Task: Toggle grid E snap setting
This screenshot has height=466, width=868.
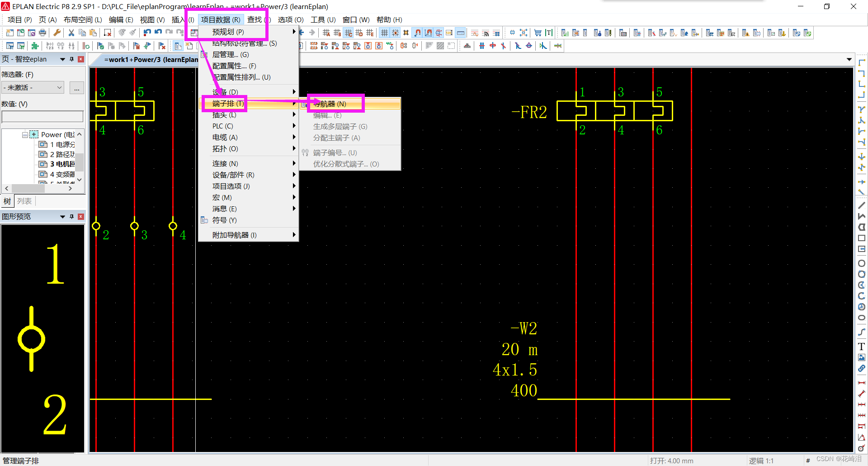Action: [x=370, y=33]
